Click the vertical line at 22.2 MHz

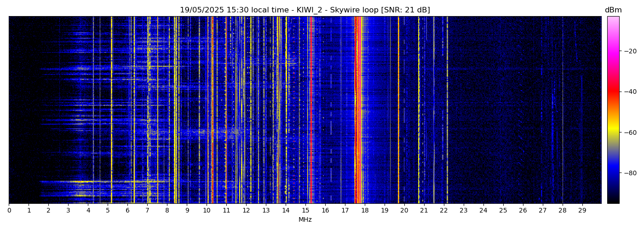447,110
